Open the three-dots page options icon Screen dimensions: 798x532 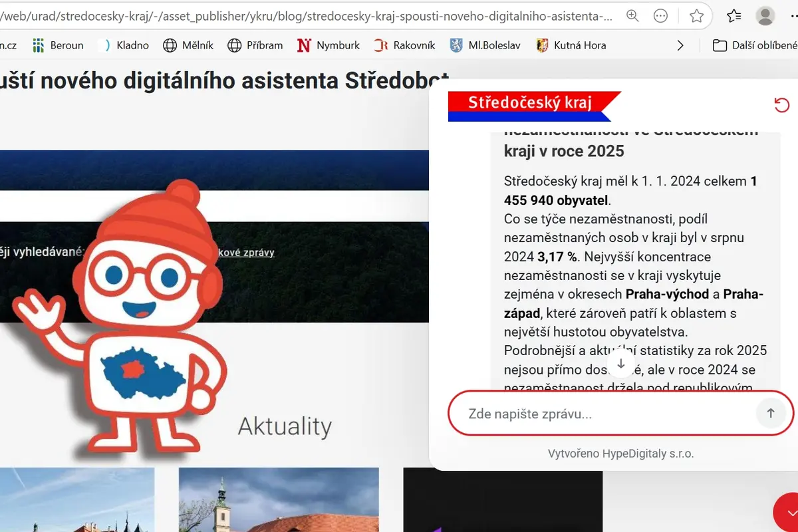660,16
